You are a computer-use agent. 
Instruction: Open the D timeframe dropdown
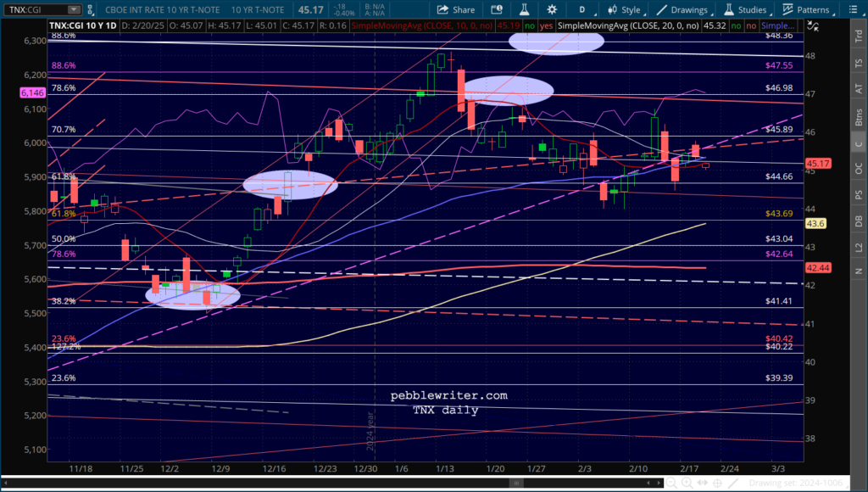tap(585, 9)
